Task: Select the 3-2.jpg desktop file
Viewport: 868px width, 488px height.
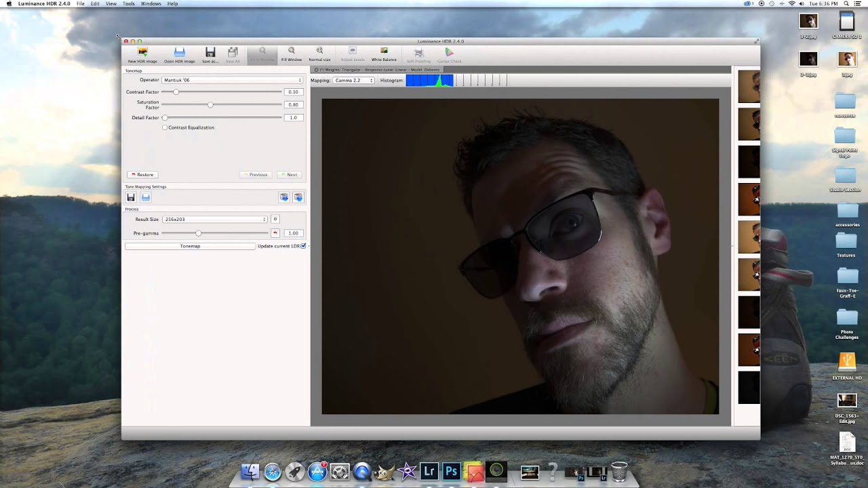Action: [808, 22]
